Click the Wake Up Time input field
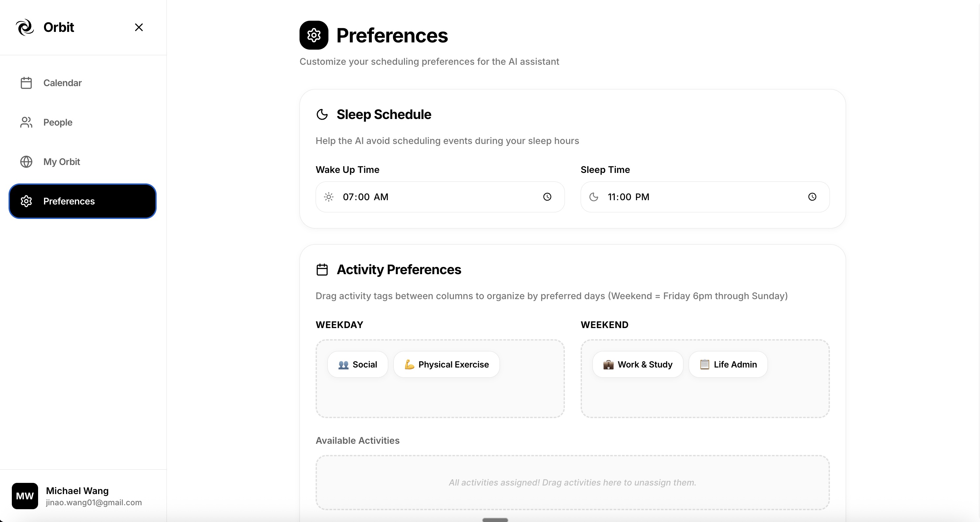The image size is (980, 522). (x=437, y=197)
